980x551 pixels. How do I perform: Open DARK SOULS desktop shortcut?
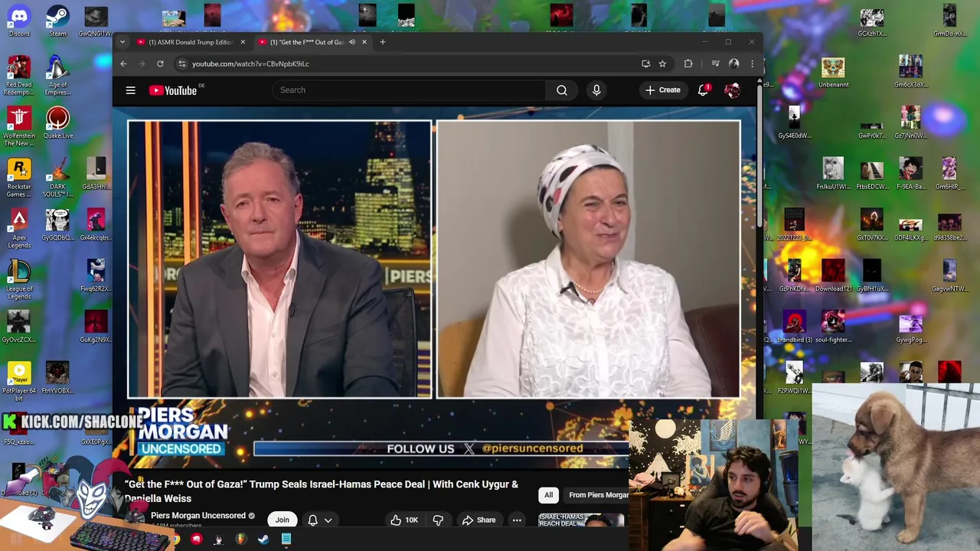tap(57, 178)
